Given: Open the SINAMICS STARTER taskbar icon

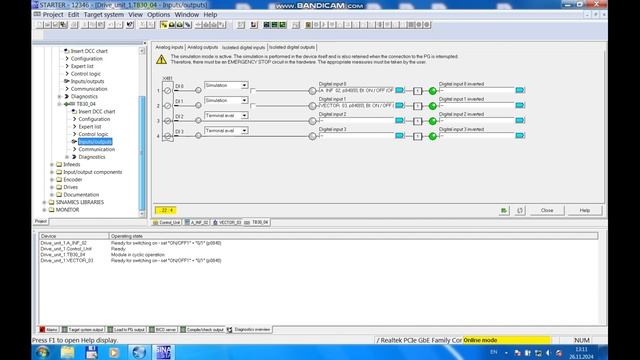Looking at the screenshot, I should click(163, 352).
